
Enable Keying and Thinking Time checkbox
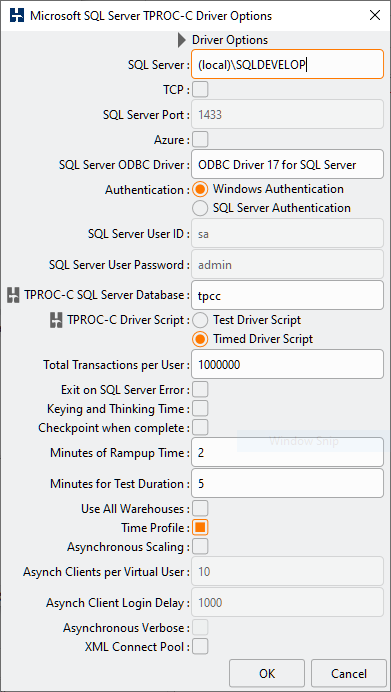(x=200, y=409)
